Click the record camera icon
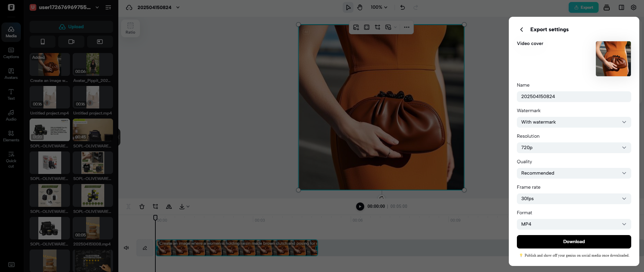 pyautogui.click(x=71, y=42)
